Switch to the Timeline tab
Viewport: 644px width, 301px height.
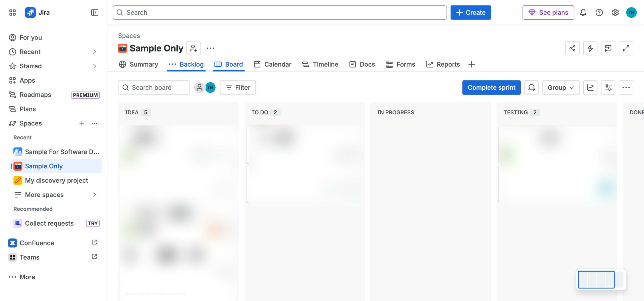coord(320,64)
